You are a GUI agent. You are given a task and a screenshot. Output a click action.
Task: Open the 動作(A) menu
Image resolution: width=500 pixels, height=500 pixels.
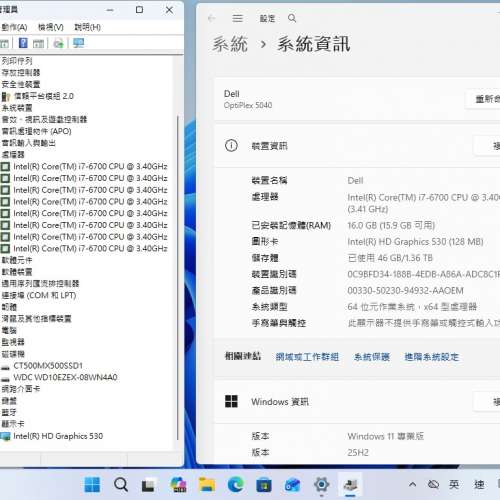tap(14, 27)
